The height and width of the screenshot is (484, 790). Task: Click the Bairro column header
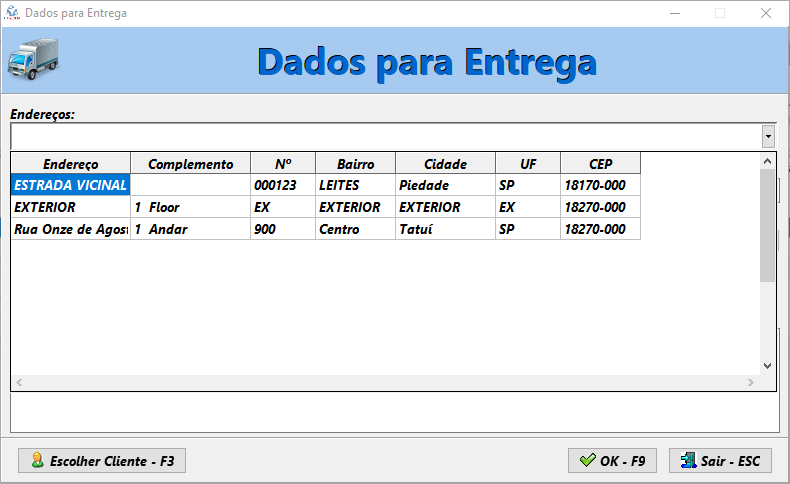click(355, 164)
